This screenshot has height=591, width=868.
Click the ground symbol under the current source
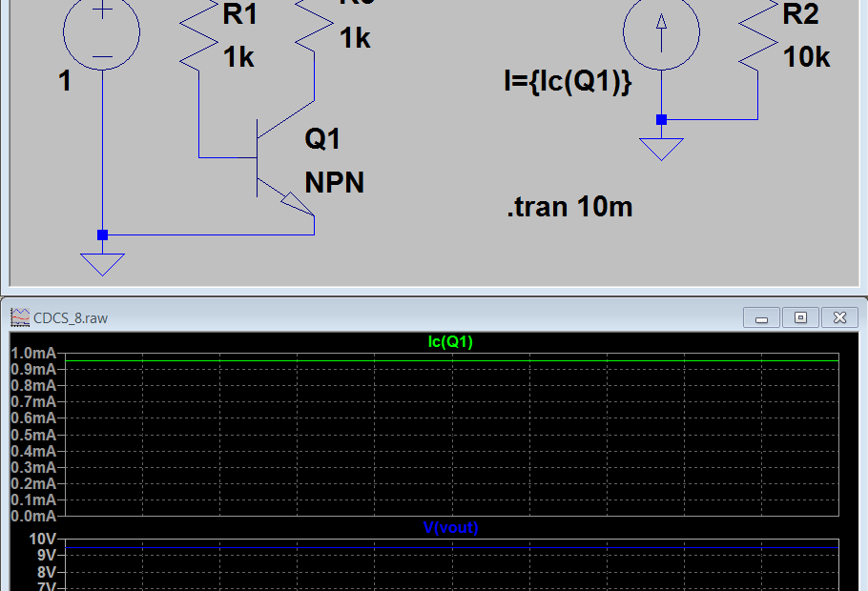point(662,150)
